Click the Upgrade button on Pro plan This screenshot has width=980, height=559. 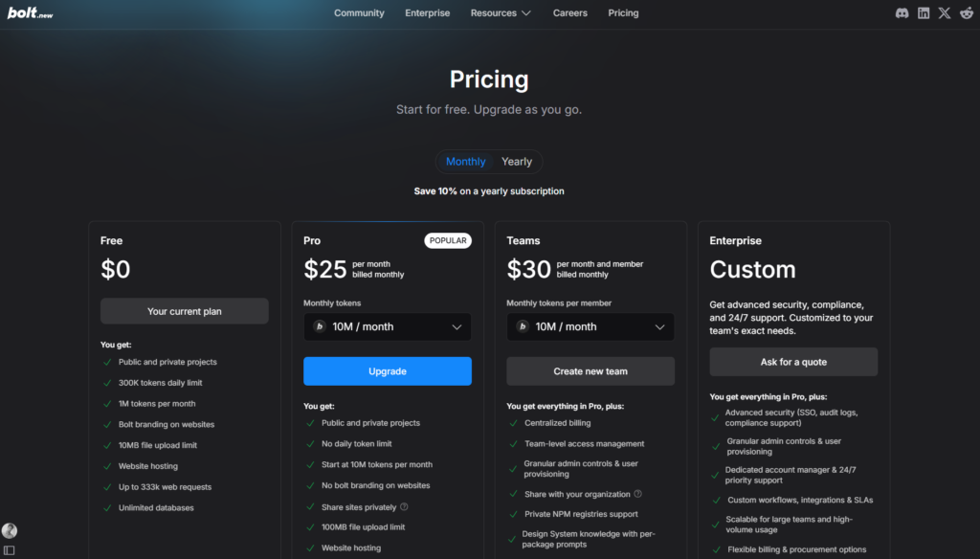click(x=387, y=370)
